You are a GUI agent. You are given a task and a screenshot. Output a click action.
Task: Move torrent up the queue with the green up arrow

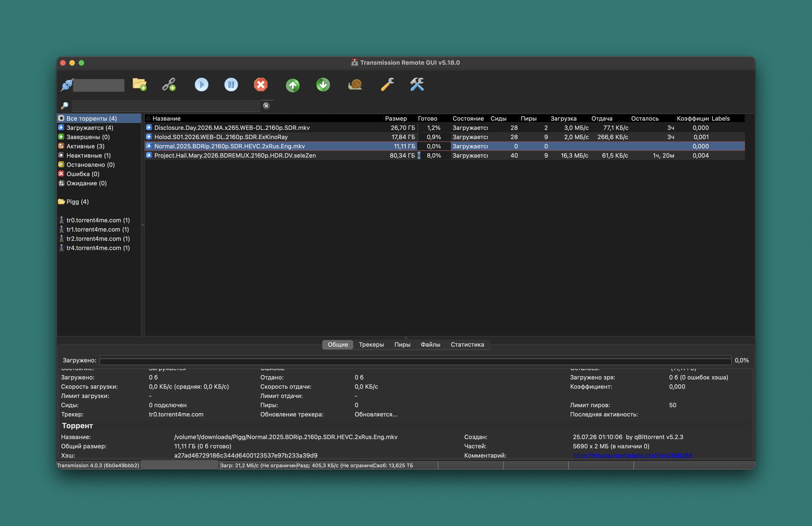[292, 85]
